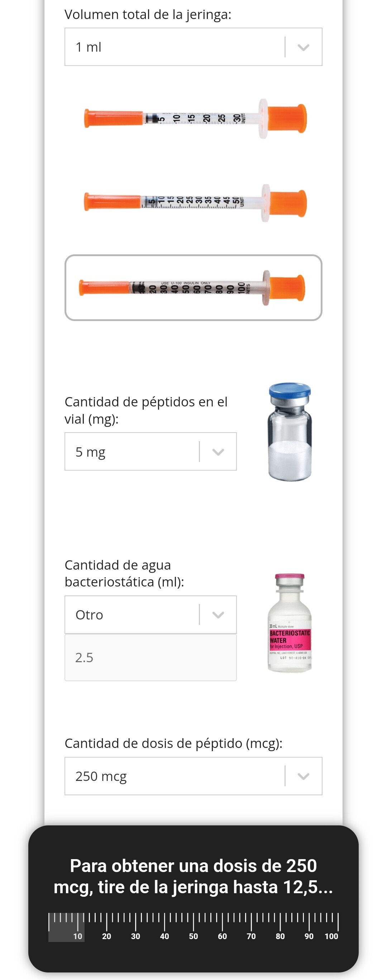Click the chevron arrow of syringe volume selector
Screen dimensions: 387x980
tap(304, 47)
